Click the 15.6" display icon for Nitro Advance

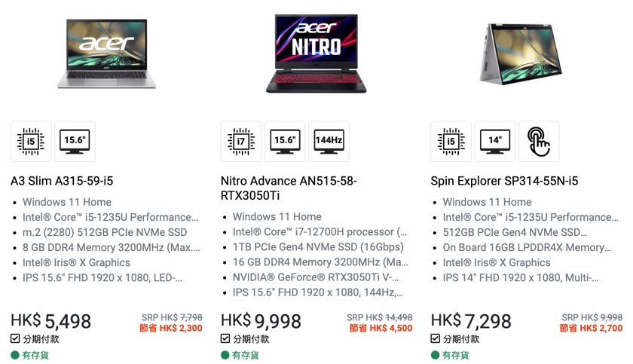click(285, 141)
